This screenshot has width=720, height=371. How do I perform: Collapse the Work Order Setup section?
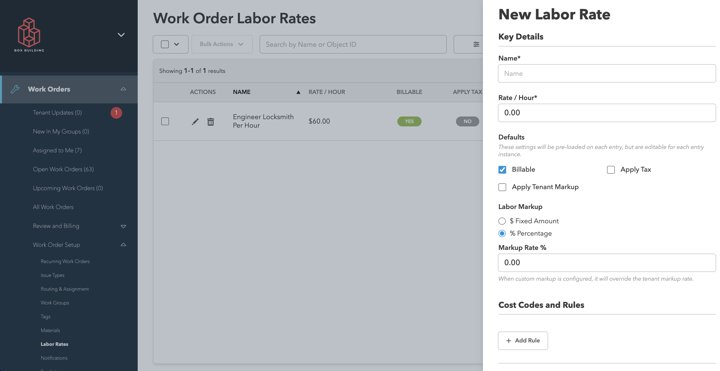click(123, 245)
